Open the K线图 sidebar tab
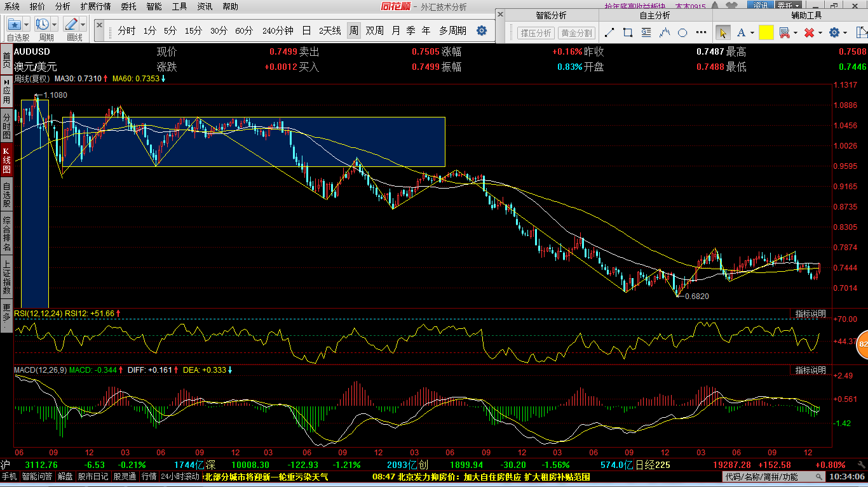This screenshot has height=487, width=868. coord(6,161)
